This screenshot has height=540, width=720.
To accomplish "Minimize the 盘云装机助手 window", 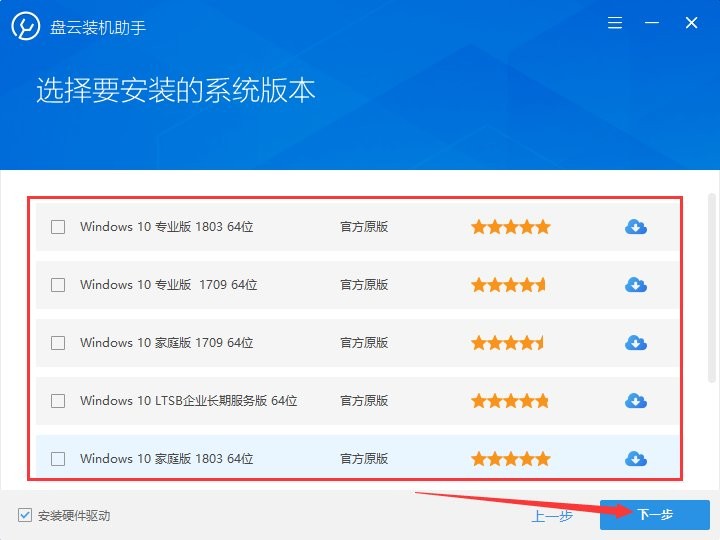I will (x=652, y=22).
